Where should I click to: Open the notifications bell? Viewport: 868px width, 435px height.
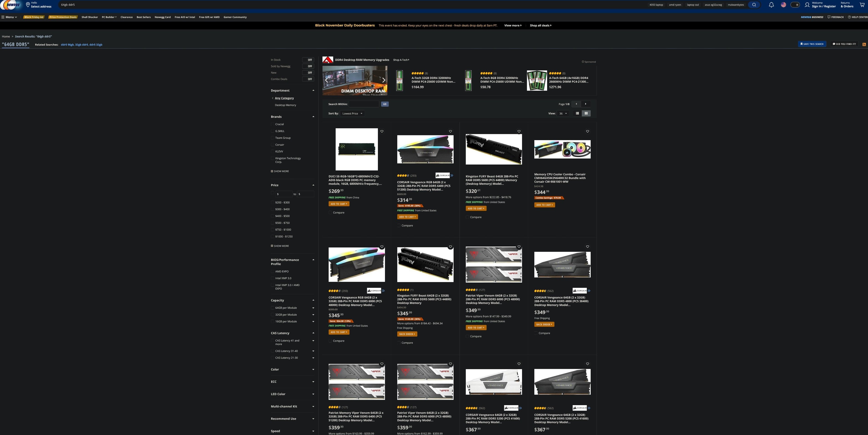[x=771, y=5]
